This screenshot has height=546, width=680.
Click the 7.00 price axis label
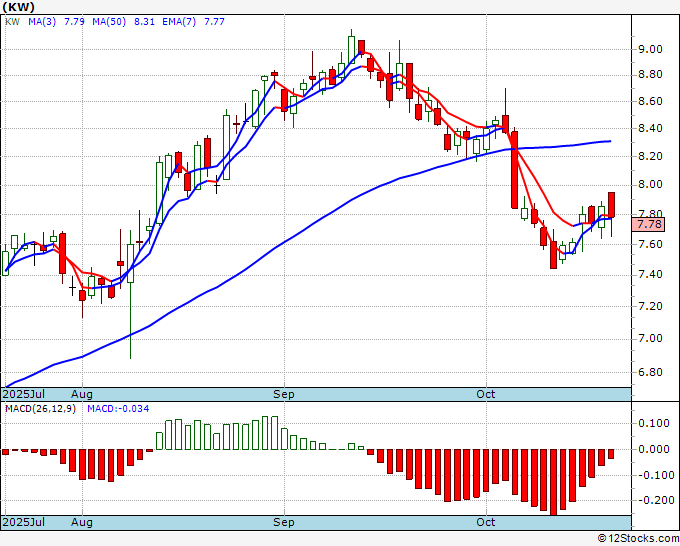(x=650, y=339)
